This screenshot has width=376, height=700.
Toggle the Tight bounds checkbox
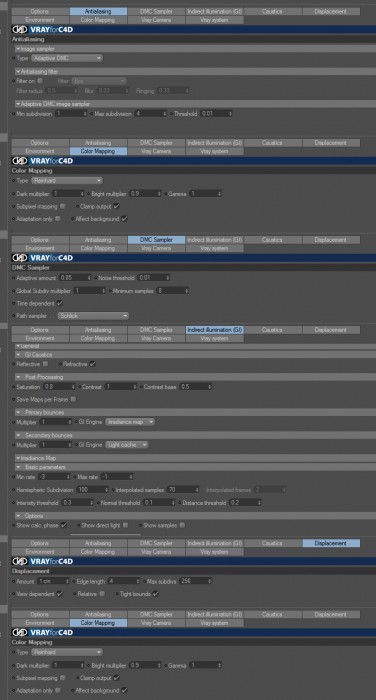pyautogui.click(x=155, y=594)
